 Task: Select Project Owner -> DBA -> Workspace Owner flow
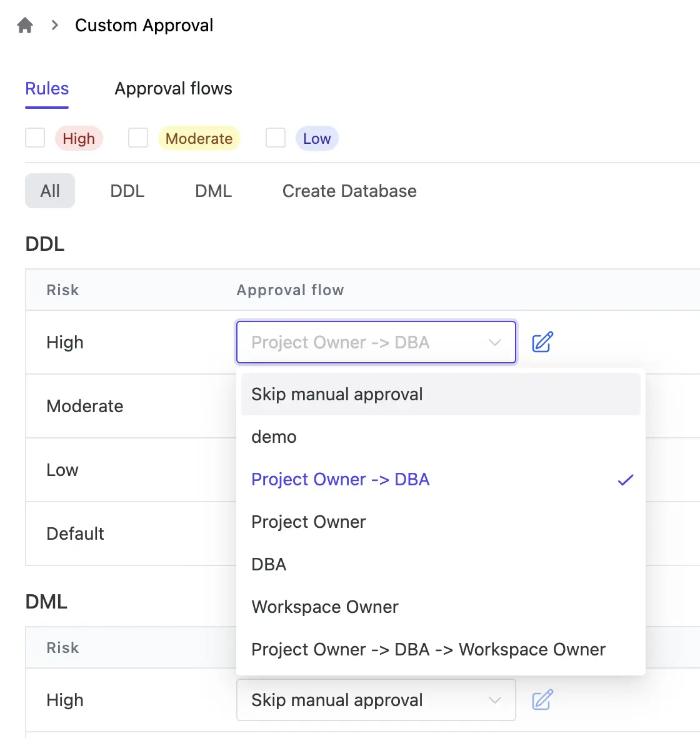[x=428, y=649]
